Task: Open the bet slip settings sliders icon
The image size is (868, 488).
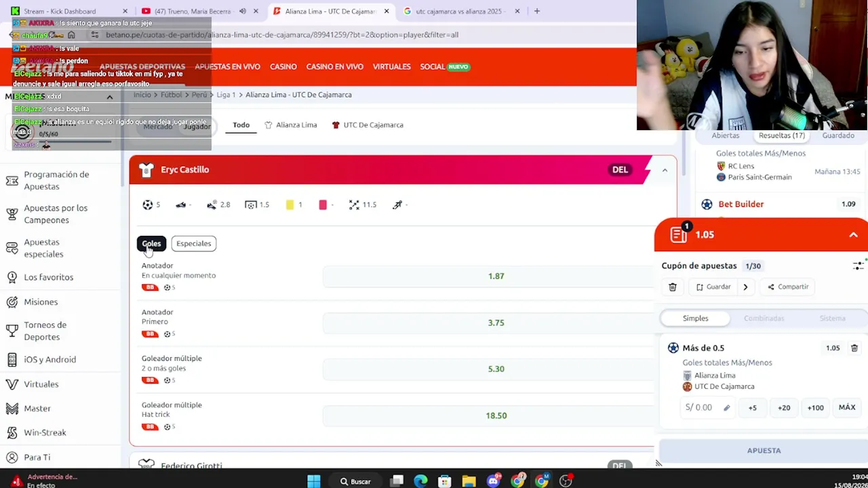Action: pyautogui.click(x=859, y=266)
